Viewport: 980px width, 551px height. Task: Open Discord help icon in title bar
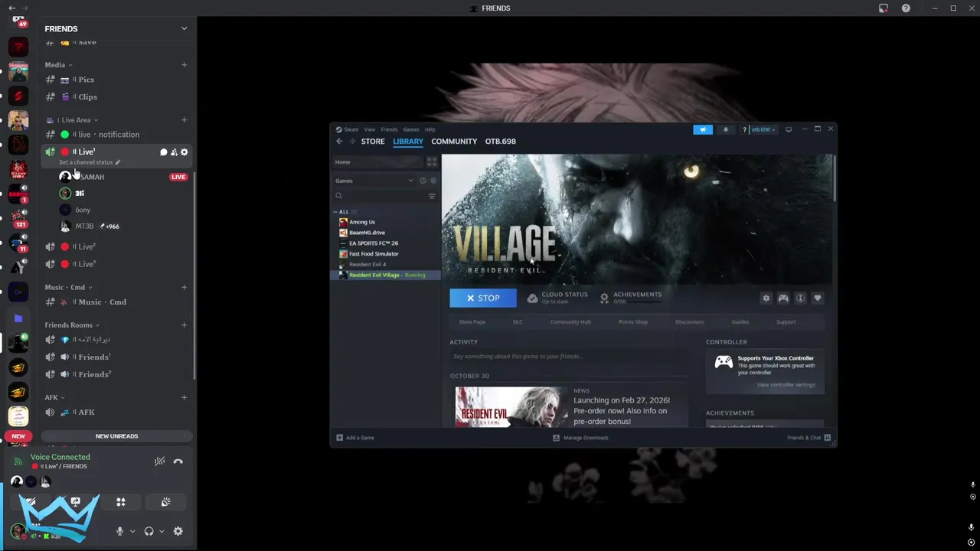(x=906, y=8)
